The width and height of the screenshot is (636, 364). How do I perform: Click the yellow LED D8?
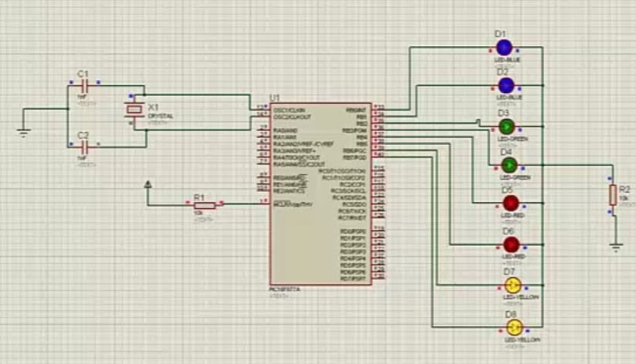[515, 327]
